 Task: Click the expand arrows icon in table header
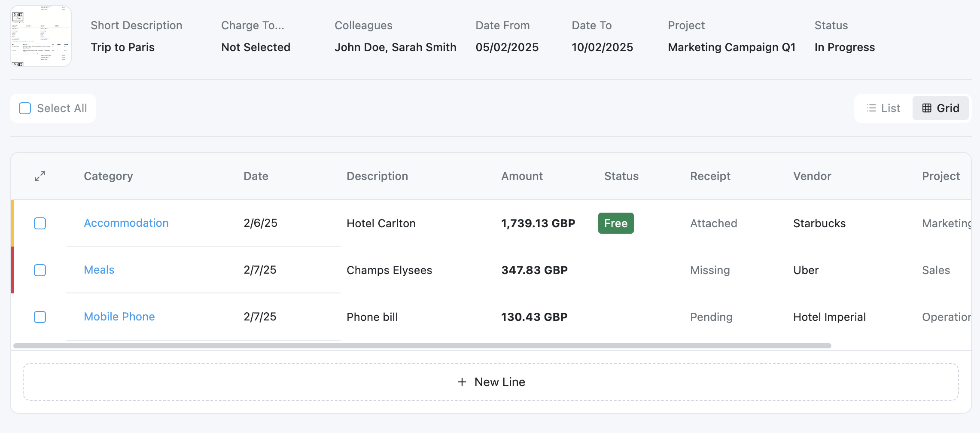click(40, 176)
